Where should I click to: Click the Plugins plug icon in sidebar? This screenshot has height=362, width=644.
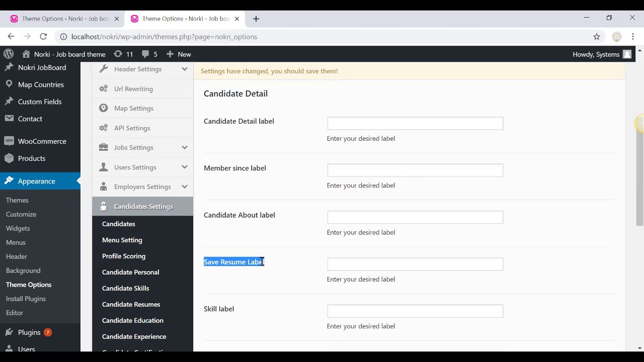(9, 332)
